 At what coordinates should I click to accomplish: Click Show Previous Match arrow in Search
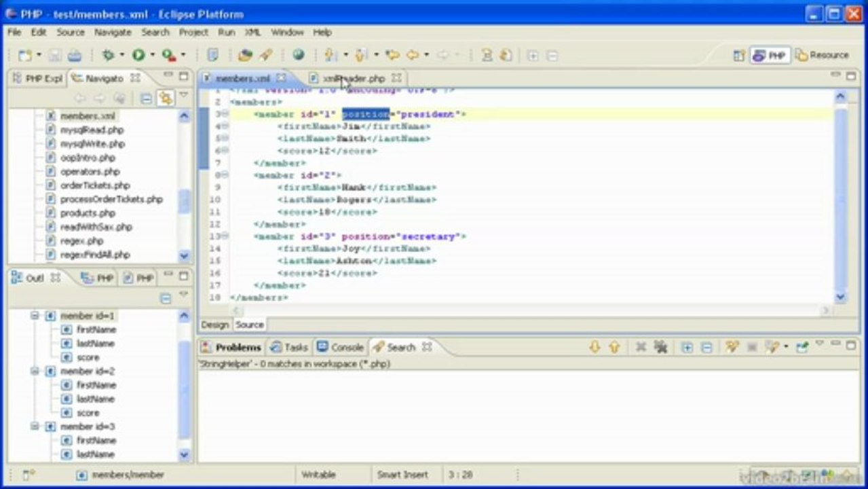(x=614, y=347)
